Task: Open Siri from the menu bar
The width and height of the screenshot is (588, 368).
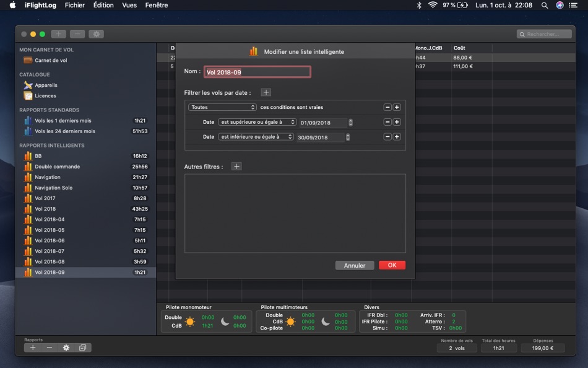Action: (560, 5)
